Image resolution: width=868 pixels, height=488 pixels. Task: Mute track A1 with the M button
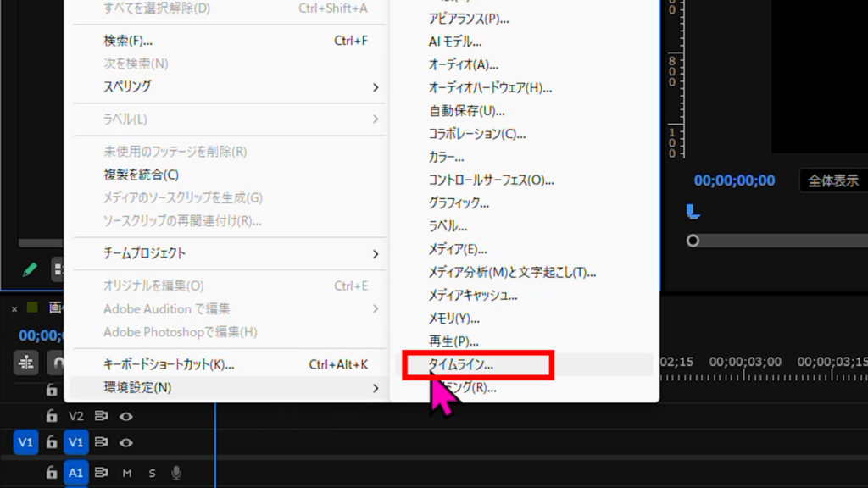click(127, 473)
